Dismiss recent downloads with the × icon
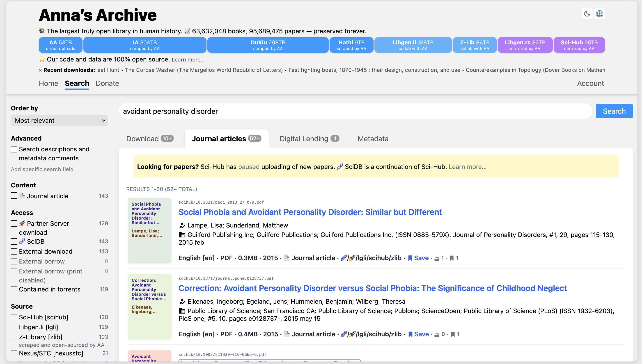Viewport: 642px width, 364px height. (x=40, y=70)
